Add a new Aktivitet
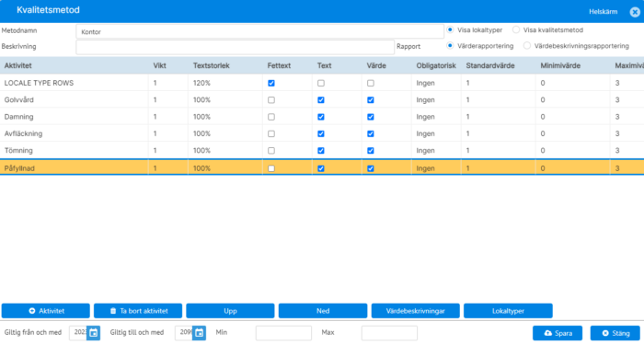 click(46, 311)
